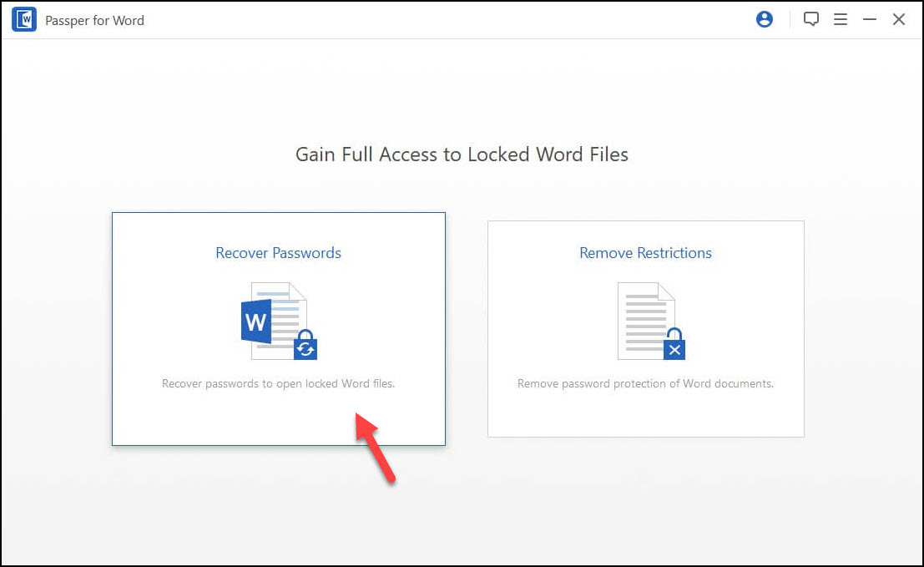Click the document with lock X icon
924x567 pixels.
click(651, 321)
